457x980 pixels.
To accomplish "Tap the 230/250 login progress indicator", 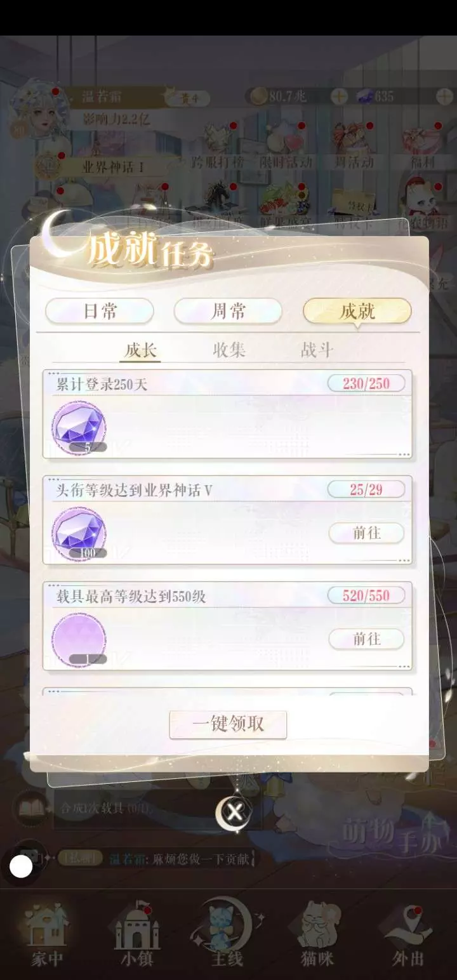I will (x=366, y=383).
